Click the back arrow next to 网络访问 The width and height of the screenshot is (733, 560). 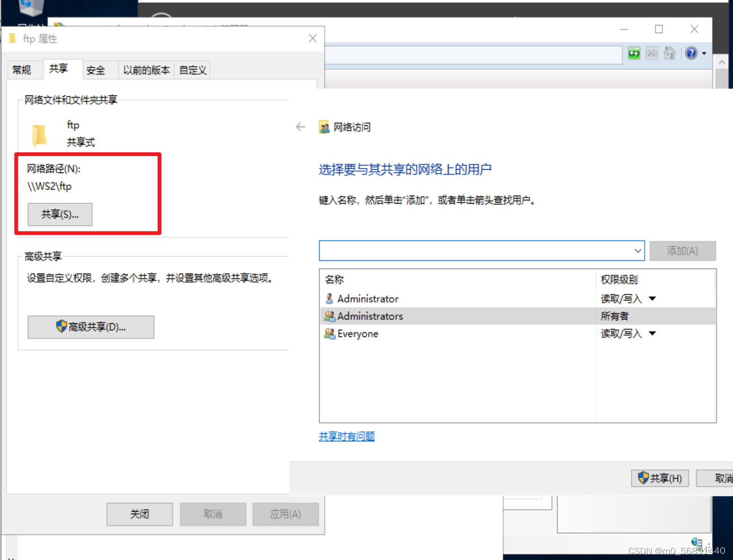pos(301,127)
